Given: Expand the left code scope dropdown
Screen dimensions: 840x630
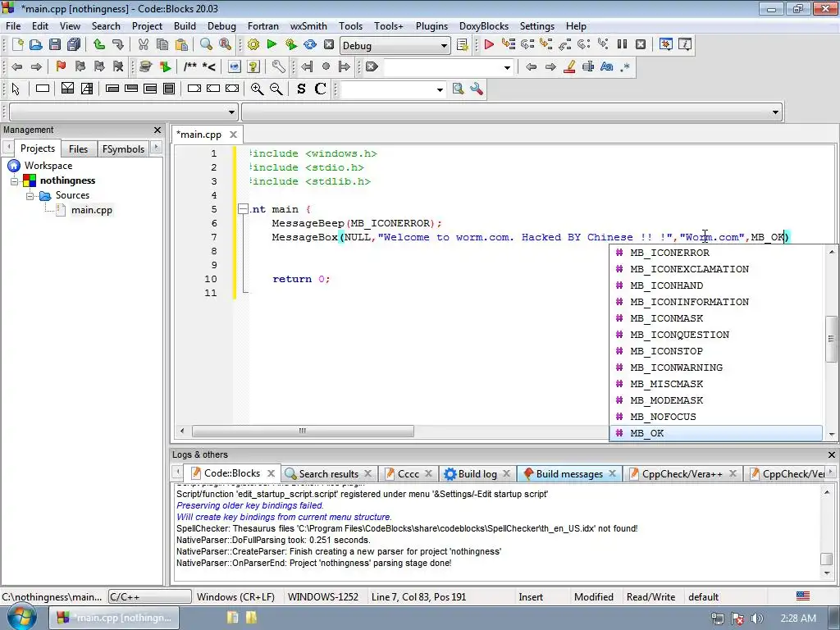Looking at the screenshot, I should point(231,112).
